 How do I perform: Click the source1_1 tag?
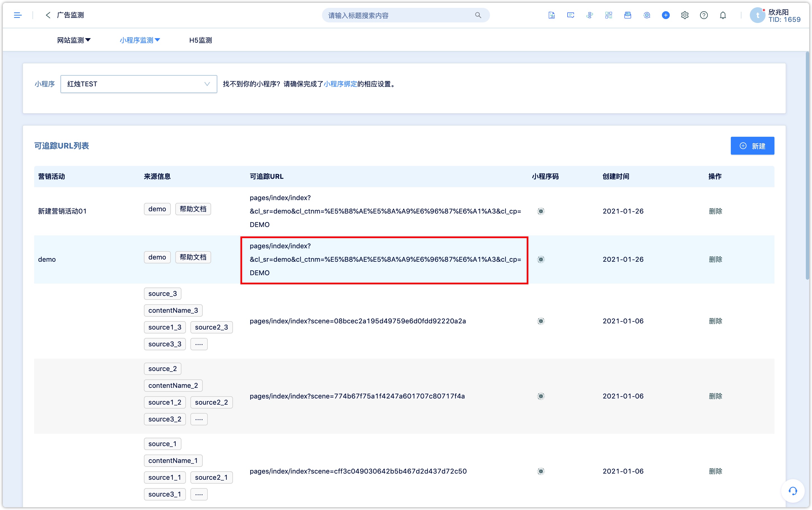[165, 477]
